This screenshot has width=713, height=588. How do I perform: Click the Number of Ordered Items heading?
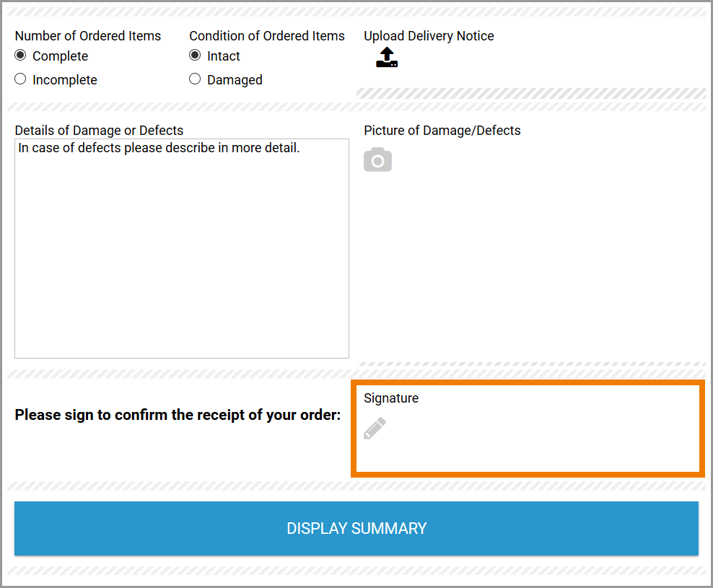[x=87, y=36]
